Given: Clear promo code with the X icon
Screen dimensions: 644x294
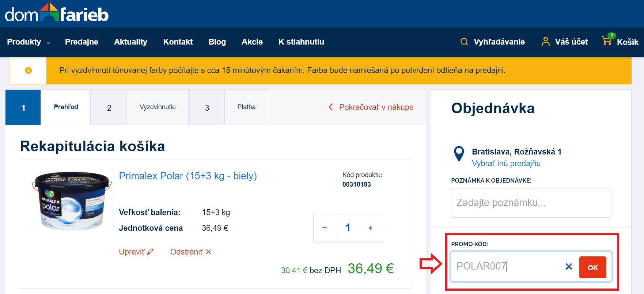Looking at the screenshot, I should (x=569, y=267).
